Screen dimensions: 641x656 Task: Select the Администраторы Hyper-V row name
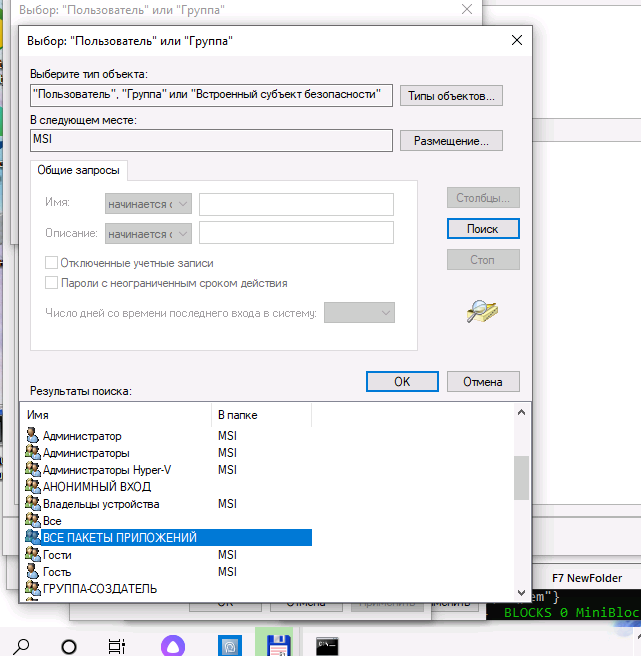[x=107, y=470]
